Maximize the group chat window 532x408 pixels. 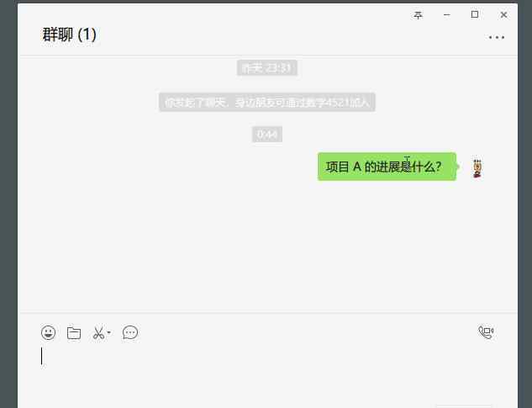[475, 14]
